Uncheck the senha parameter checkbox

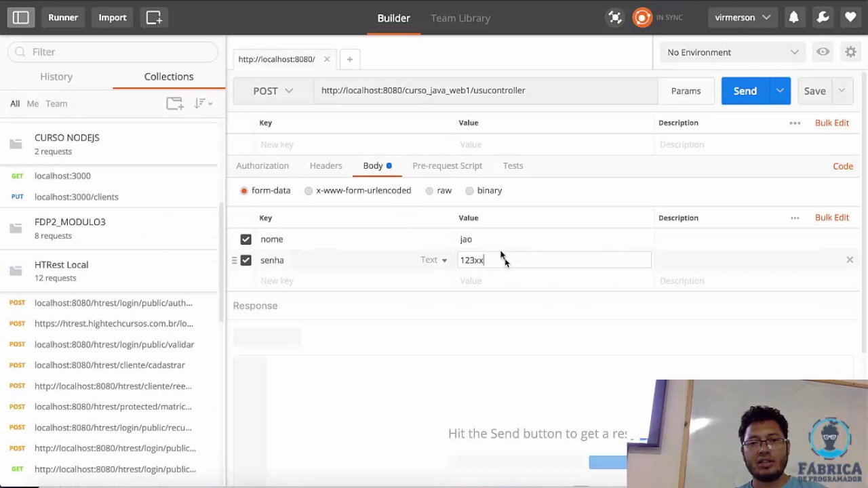click(x=245, y=260)
